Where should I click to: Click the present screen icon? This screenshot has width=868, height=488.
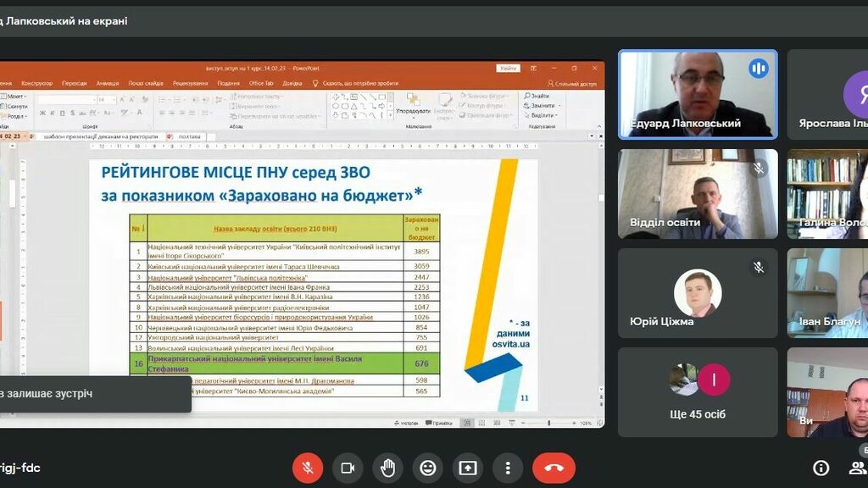[x=468, y=468]
